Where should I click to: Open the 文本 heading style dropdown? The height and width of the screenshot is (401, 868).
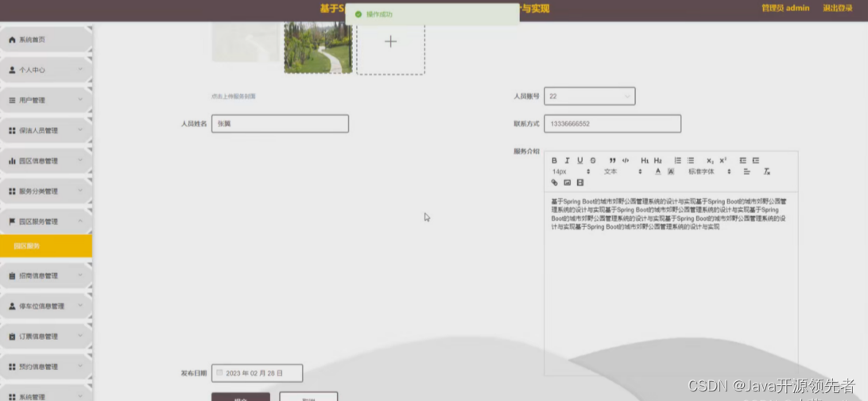pyautogui.click(x=622, y=172)
